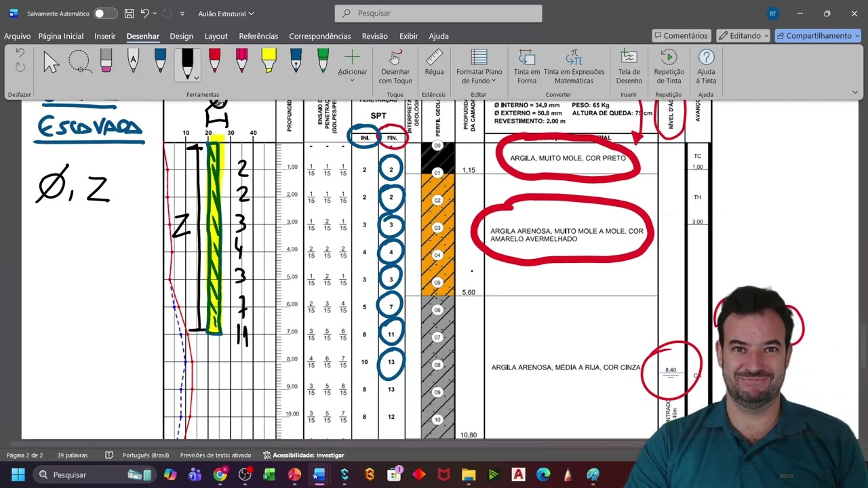Open Microsoft Teams from taskbar
The image size is (868, 488).
pos(195,474)
